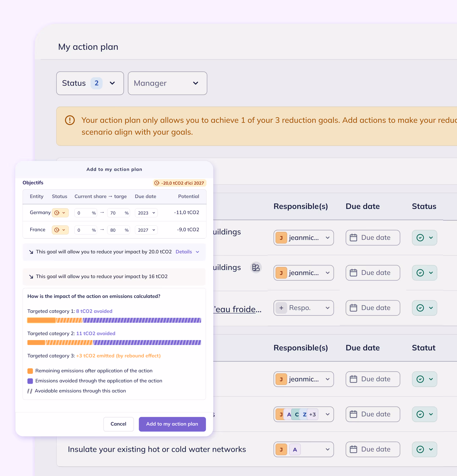The height and width of the screenshot is (476, 457).
Task: Open Germany's 2023 due date dropdown
Action: [x=146, y=213]
